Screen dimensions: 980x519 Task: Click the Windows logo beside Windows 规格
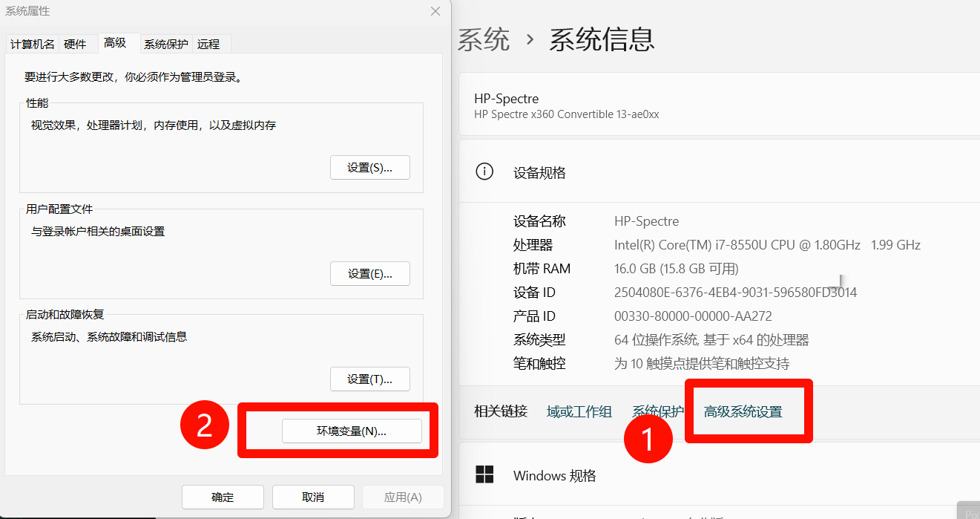pyautogui.click(x=484, y=475)
